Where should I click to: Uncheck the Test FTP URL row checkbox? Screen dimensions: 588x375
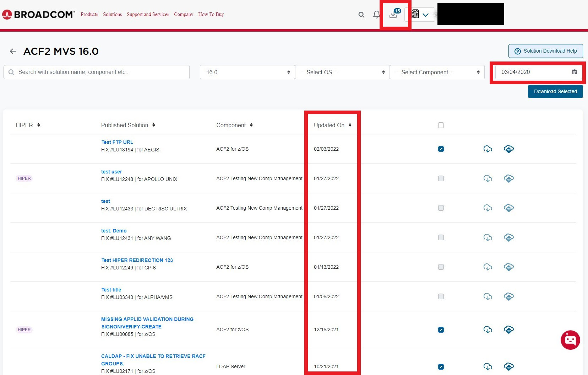[441, 149]
